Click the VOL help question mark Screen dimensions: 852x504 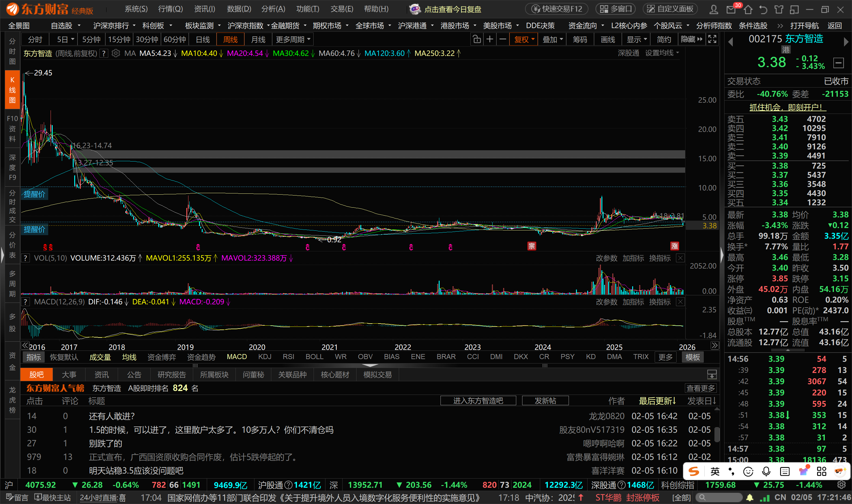point(25,258)
